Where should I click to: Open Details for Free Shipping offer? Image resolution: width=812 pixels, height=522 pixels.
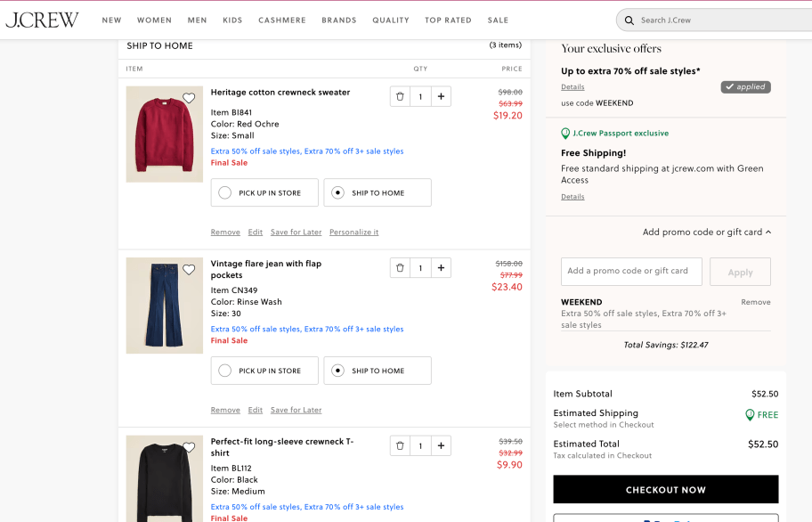coord(572,197)
